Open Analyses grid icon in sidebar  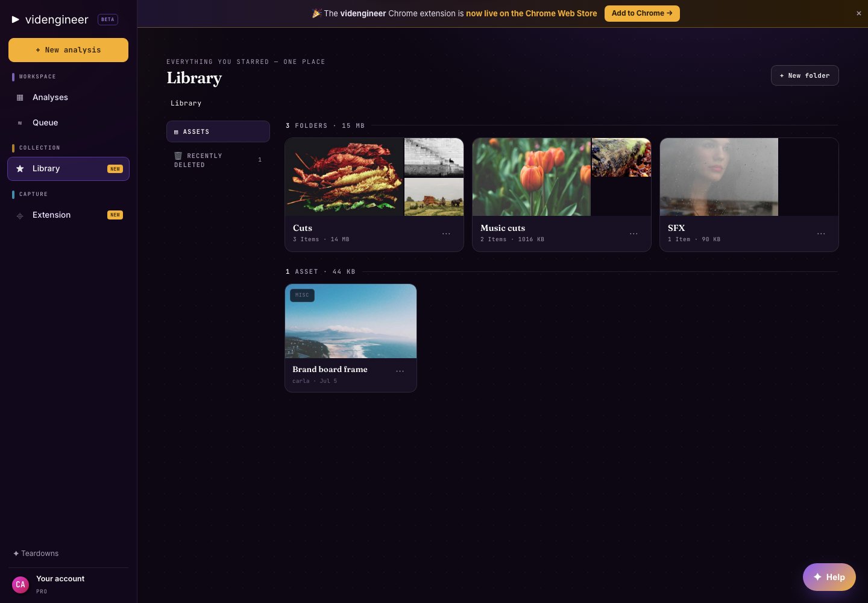click(20, 98)
